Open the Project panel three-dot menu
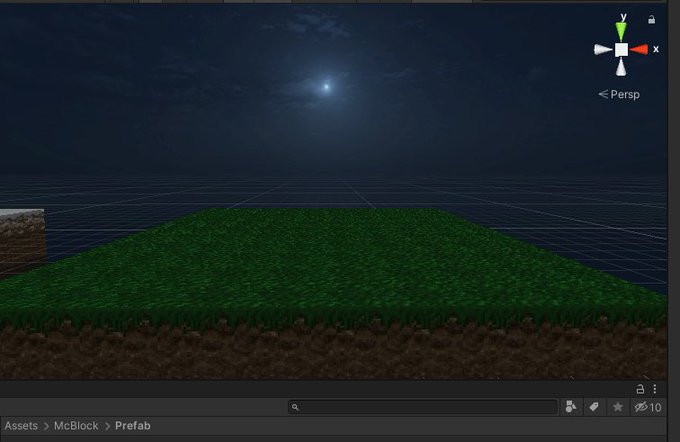 [655, 389]
